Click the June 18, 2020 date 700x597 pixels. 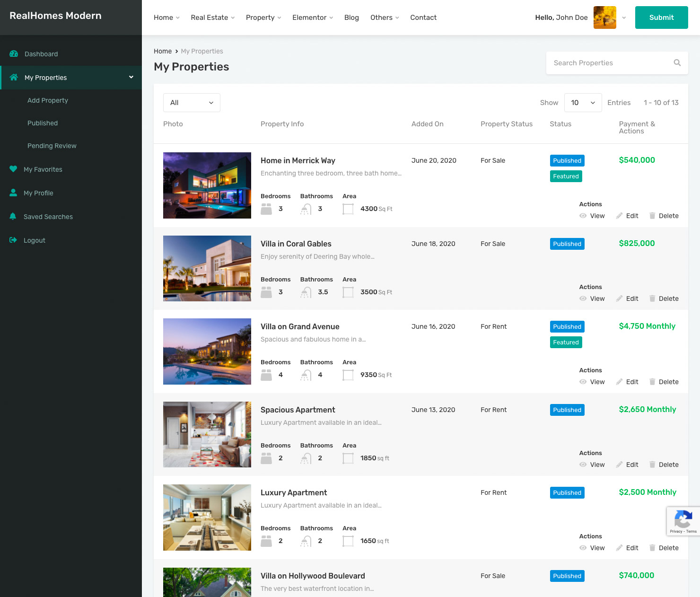[433, 244]
